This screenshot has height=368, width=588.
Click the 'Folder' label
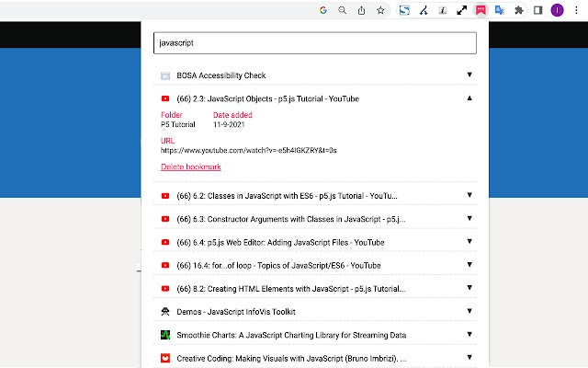click(172, 115)
